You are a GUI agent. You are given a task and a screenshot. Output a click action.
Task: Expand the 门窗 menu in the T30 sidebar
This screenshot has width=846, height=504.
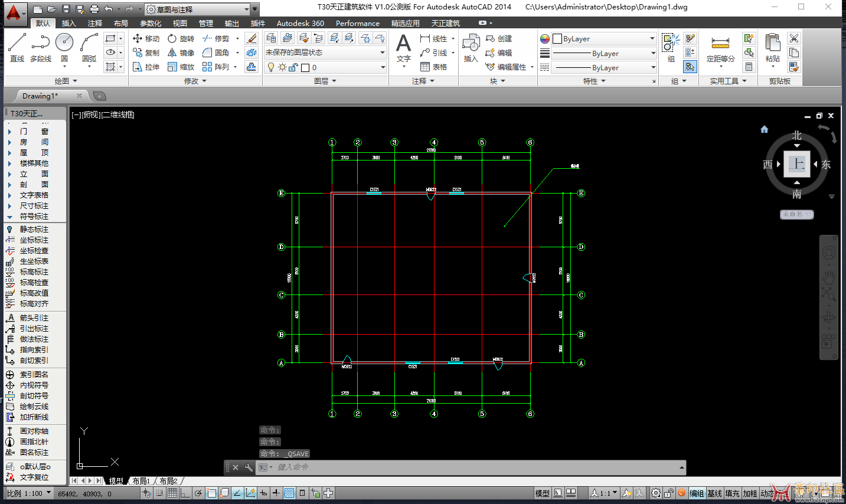tap(34, 132)
